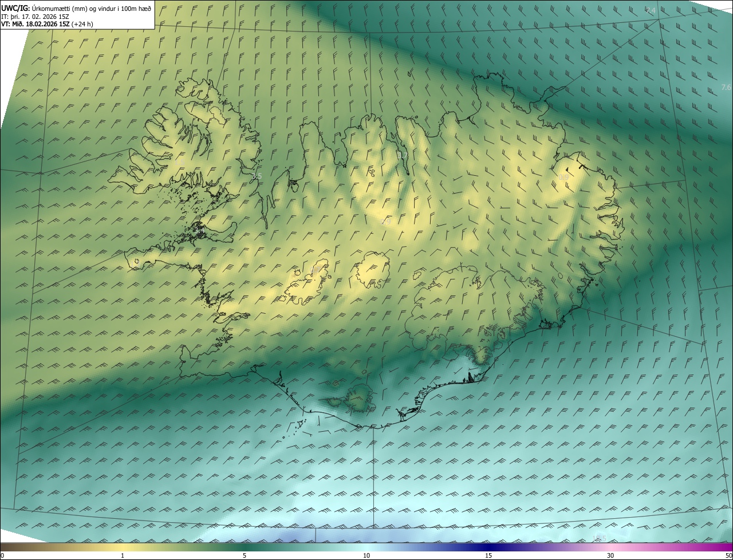
Task: Click the '10' tick on the color scale
Action: (x=366, y=555)
